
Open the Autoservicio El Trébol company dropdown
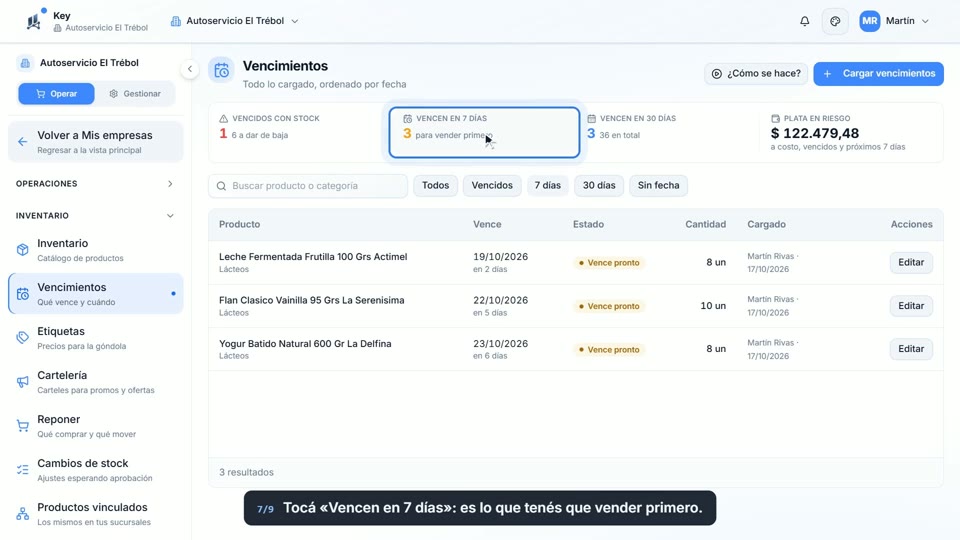pyautogui.click(x=235, y=21)
